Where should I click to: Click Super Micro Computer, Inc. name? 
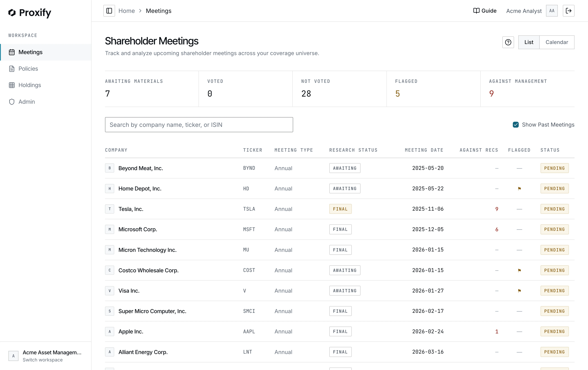152,311
